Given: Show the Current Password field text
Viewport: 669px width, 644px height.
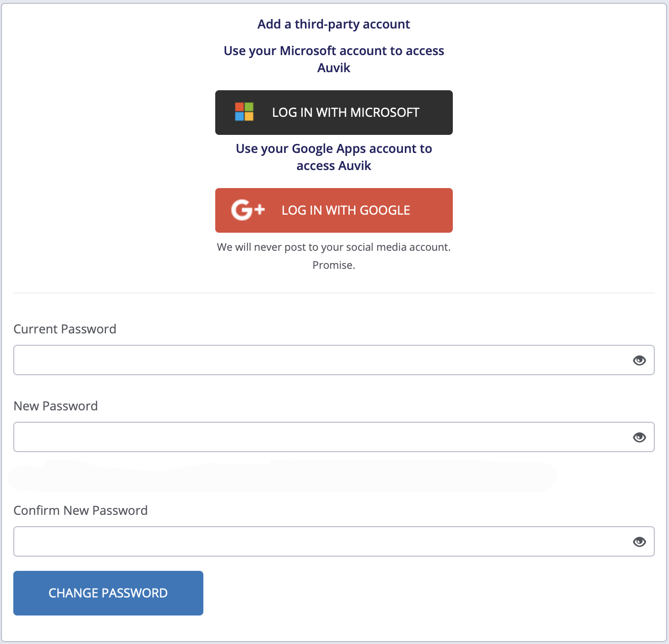Looking at the screenshot, I should pyautogui.click(x=639, y=360).
